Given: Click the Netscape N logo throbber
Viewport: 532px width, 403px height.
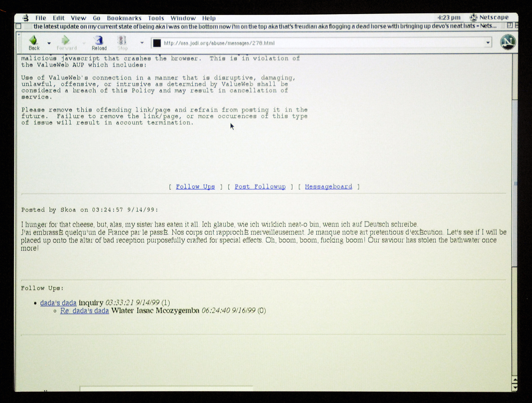Looking at the screenshot, I should click(508, 42).
